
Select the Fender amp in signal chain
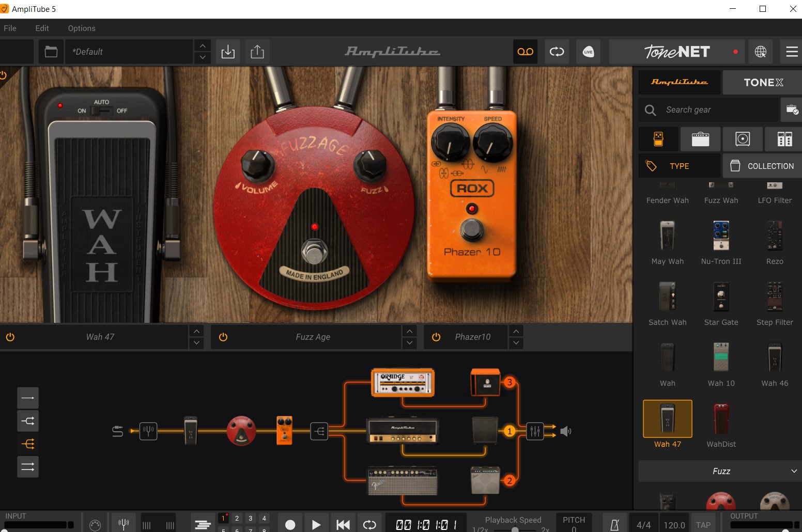(403, 481)
